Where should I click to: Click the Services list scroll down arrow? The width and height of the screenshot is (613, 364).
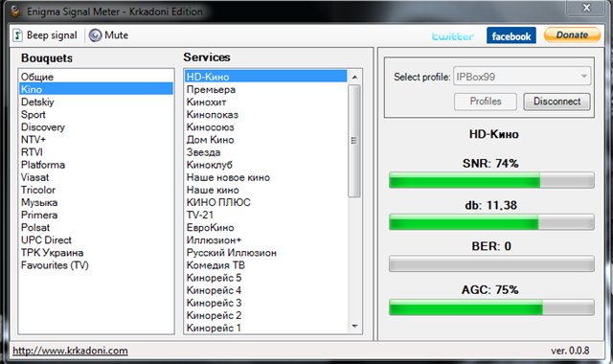[354, 326]
